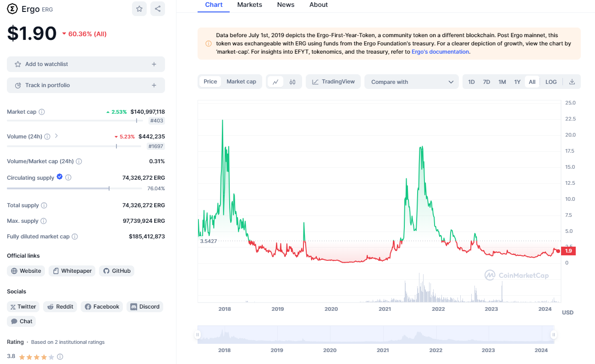Toggle chart to Market cap view
This screenshot has height=364, width=595.
coord(242,82)
